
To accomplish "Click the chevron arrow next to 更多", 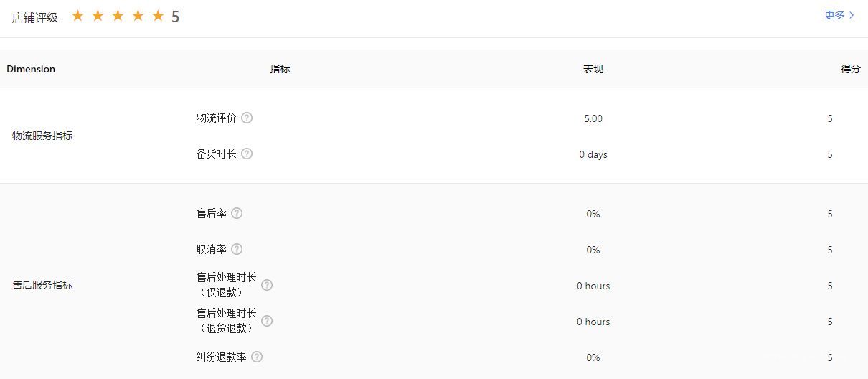I will click(852, 15).
